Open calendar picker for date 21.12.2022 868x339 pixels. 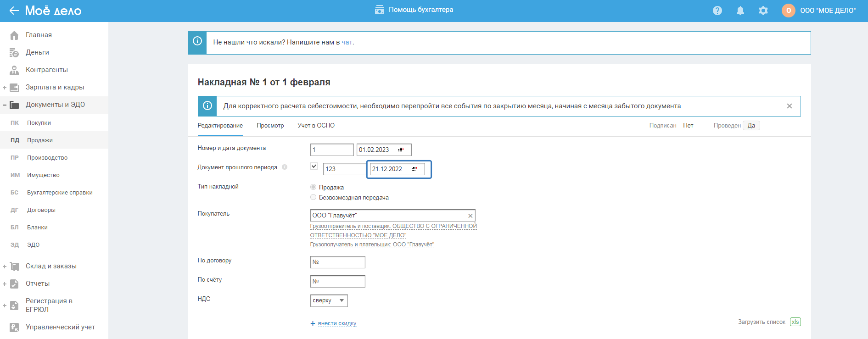414,169
